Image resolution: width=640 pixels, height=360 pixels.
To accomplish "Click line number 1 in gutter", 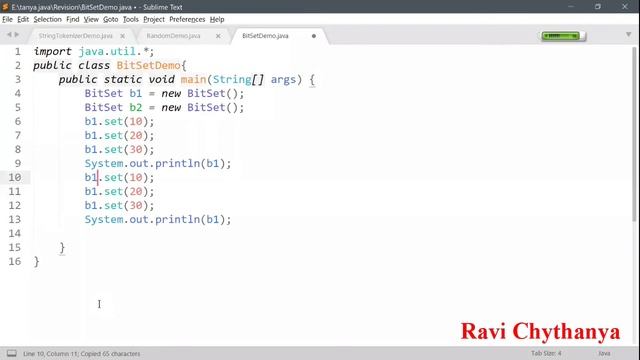I will (18, 51).
